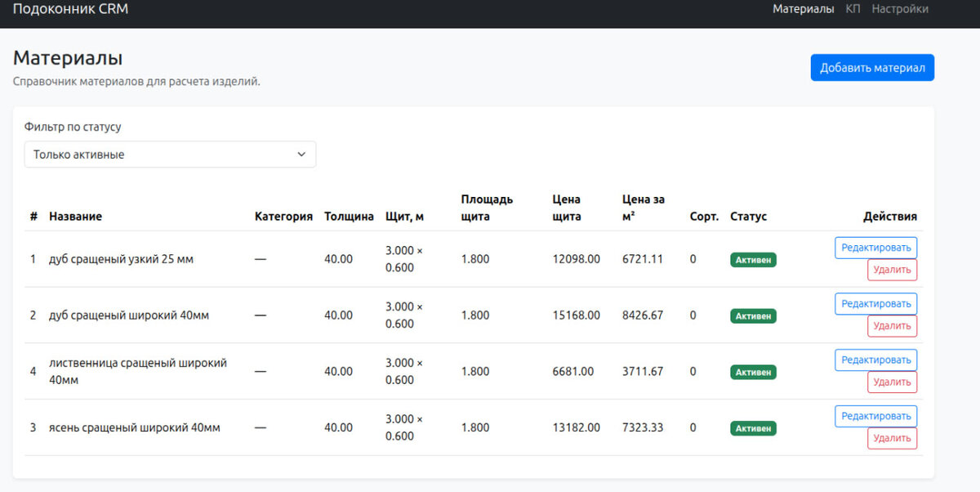The width and height of the screenshot is (980, 492).
Task: Delete дуб сращеный широкий 40мм row
Action: coord(892,326)
